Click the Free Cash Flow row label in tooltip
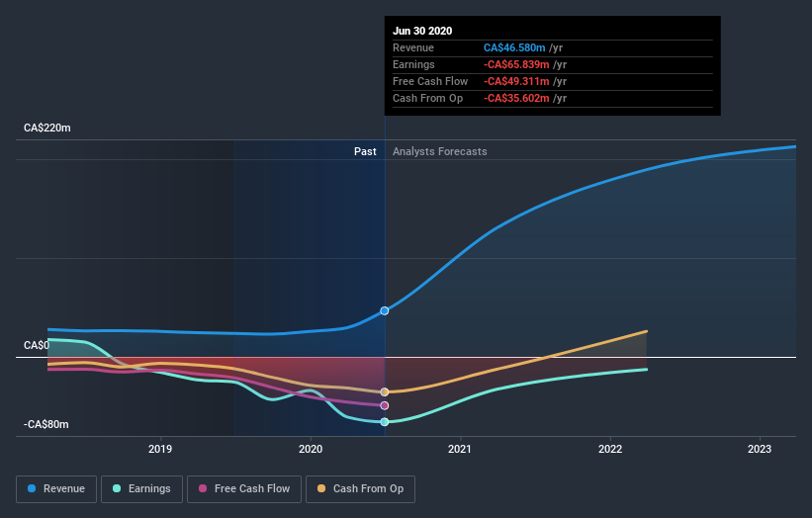 point(430,81)
